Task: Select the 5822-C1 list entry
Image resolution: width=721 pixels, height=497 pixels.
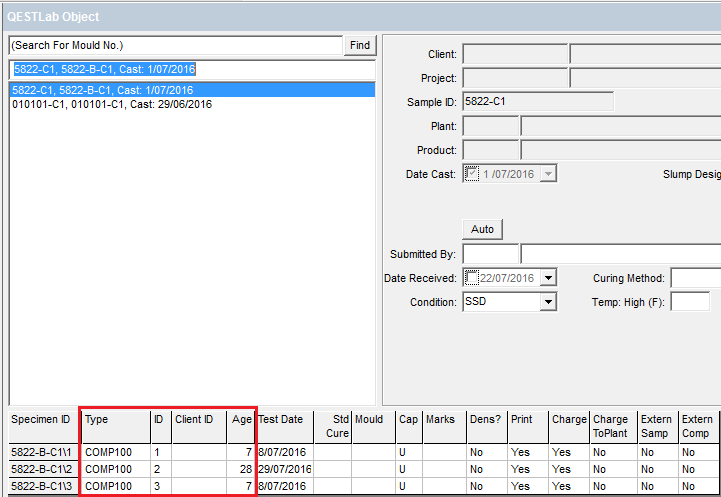Action: coord(103,90)
